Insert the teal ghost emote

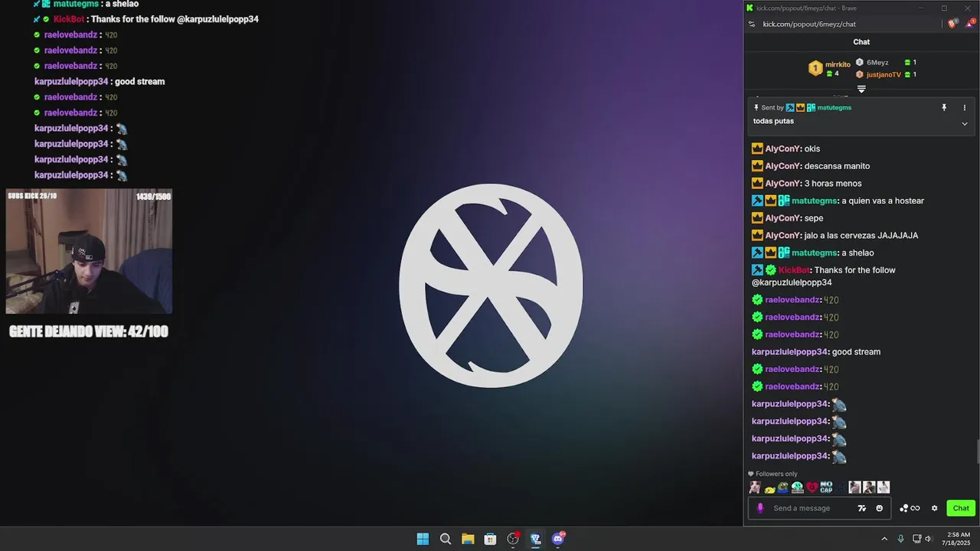point(797,487)
